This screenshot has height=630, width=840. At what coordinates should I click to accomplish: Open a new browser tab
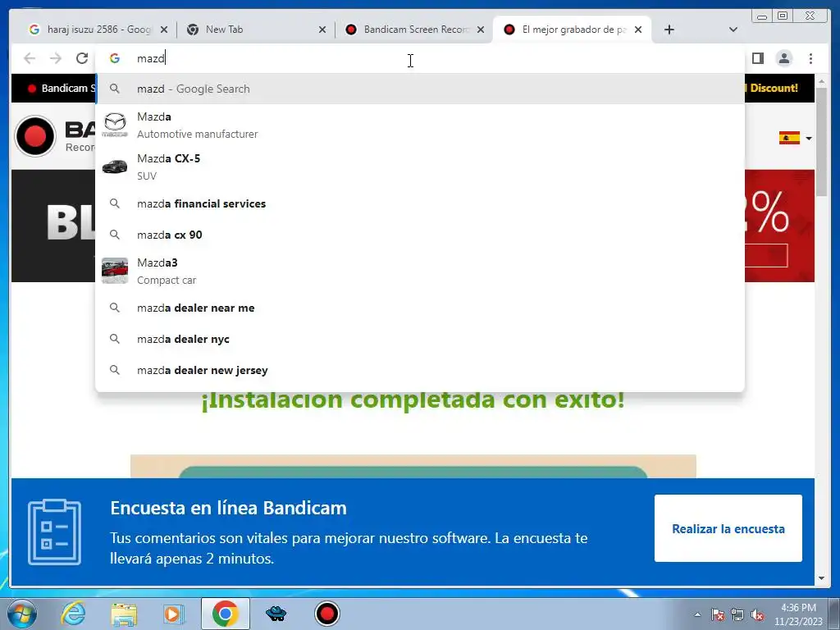click(x=669, y=30)
